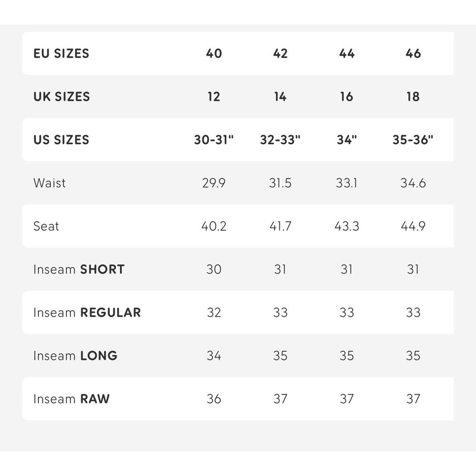Select EU size 40 column header
Viewport: 476px width, 476px height.
(214, 53)
